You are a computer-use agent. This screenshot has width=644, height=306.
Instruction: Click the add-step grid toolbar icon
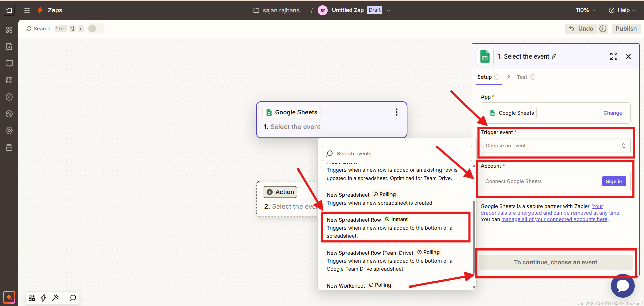[32, 298]
